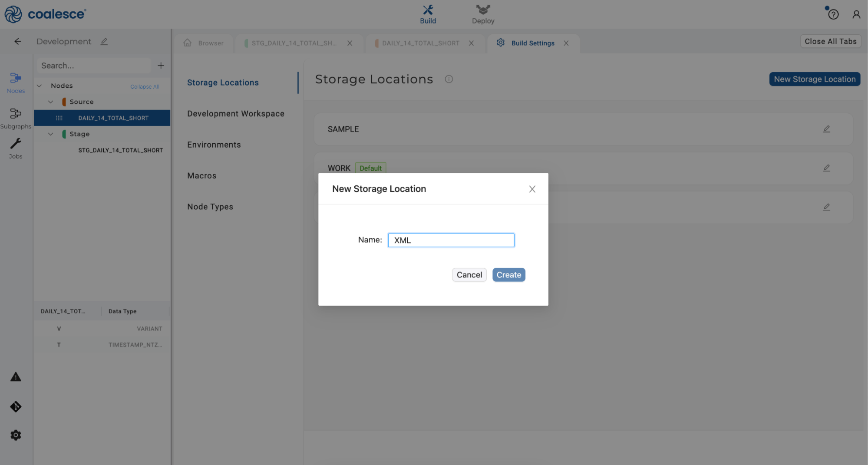Click the Close All Tabs button

[x=830, y=41]
